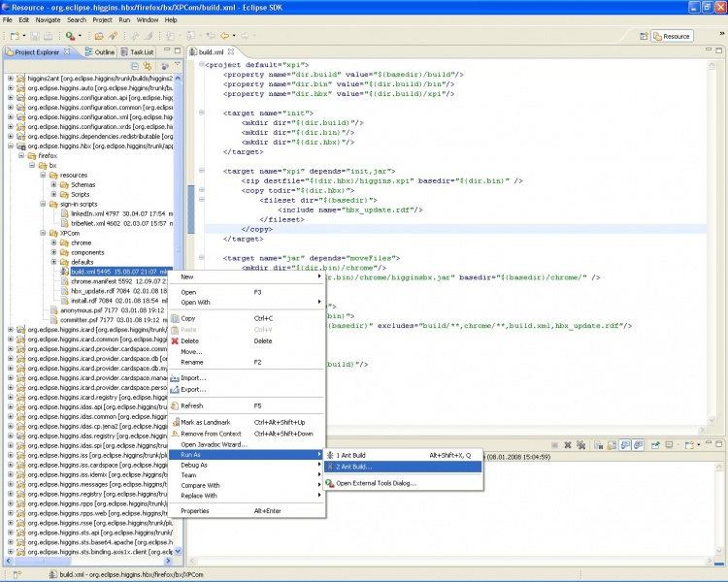Select Compare With in context menu
Viewport: 728px width, 582px height.
coord(247,485)
